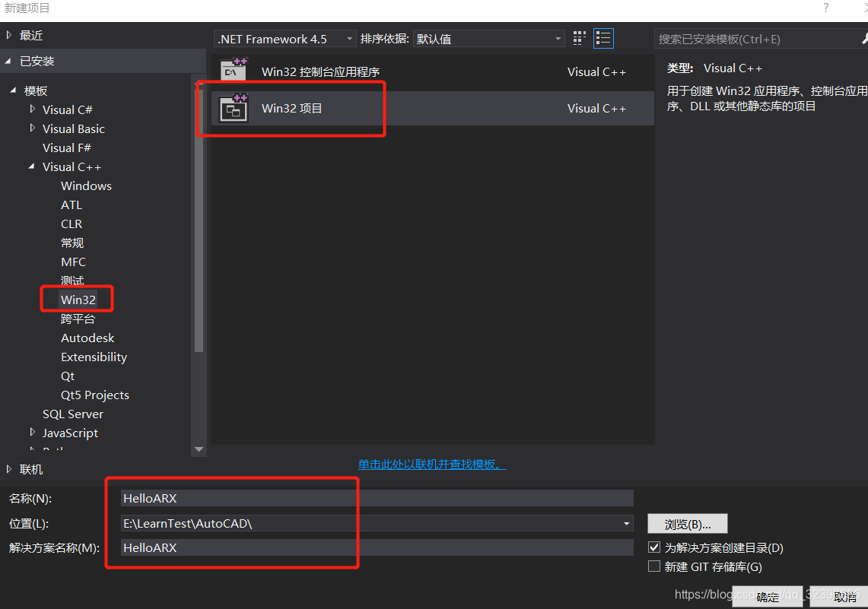The width and height of the screenshot is (868, 609).
Task: Open location path dropdown arrow
Action: pos(626,523)
